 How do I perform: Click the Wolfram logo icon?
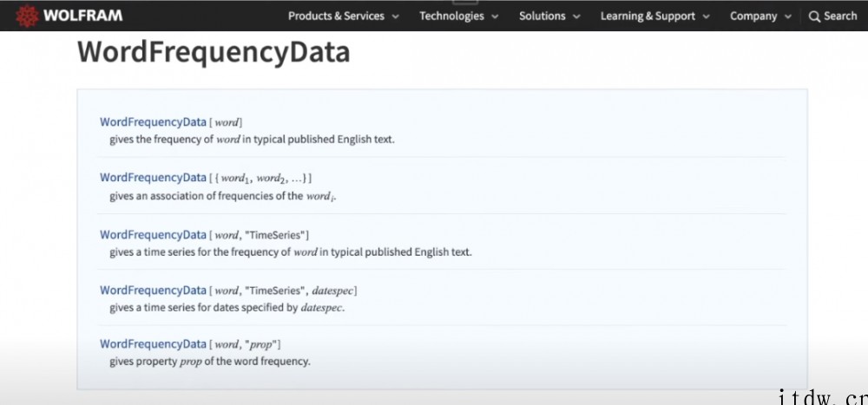27,16
